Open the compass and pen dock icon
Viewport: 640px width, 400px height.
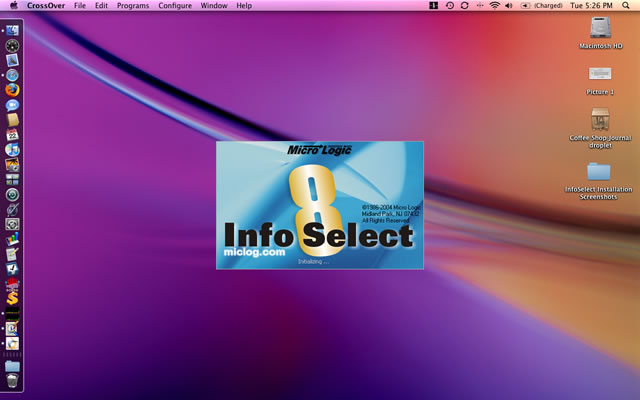click(x=12, y=209)
